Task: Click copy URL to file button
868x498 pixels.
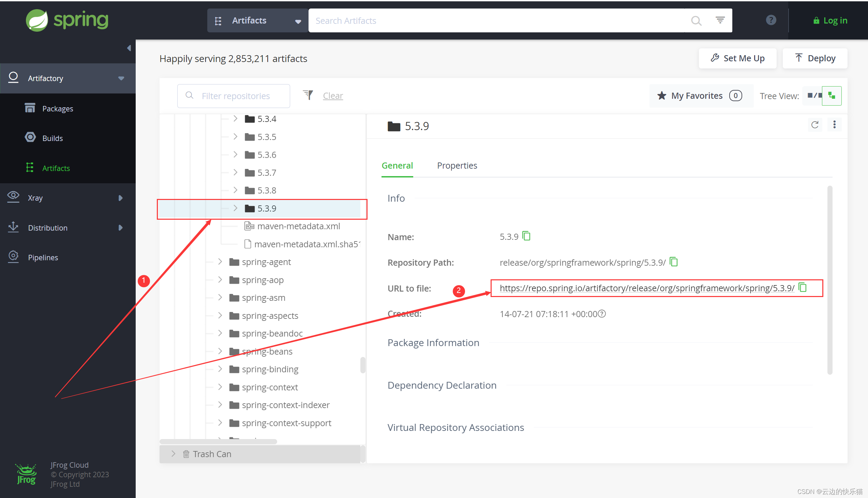Action: [803, 288]
